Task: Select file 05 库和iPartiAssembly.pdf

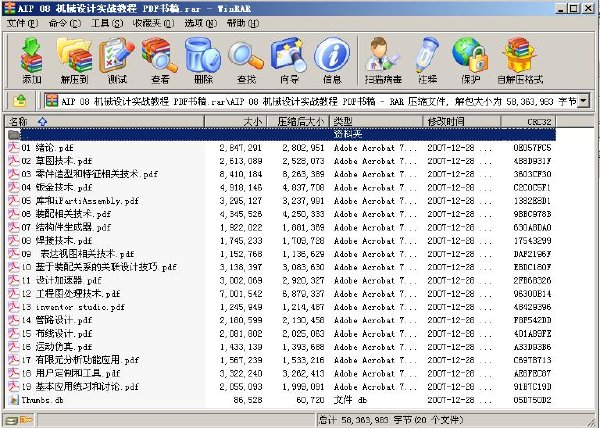Action: pos(80,201)
